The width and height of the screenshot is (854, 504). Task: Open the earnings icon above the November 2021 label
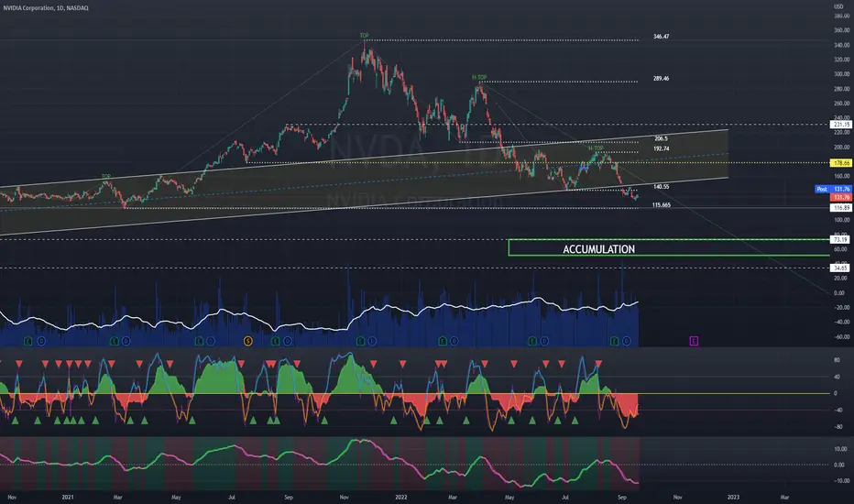click(x=360, y=341)
